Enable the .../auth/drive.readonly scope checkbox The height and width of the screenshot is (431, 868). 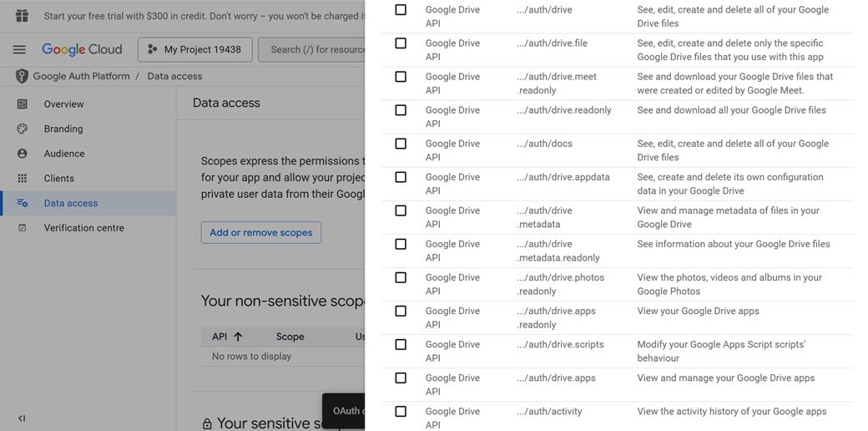click(x=401, y=110)
